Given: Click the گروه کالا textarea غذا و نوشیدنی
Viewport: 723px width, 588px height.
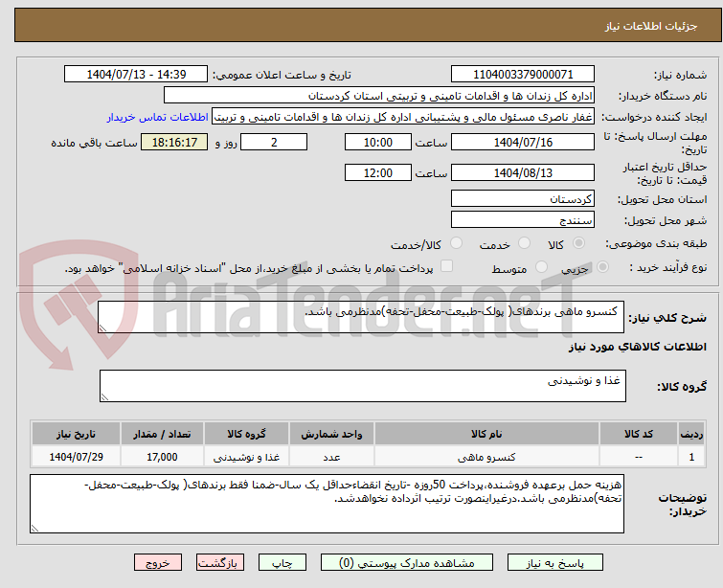Looking at the screenshot, I should [x=362, y=386].
